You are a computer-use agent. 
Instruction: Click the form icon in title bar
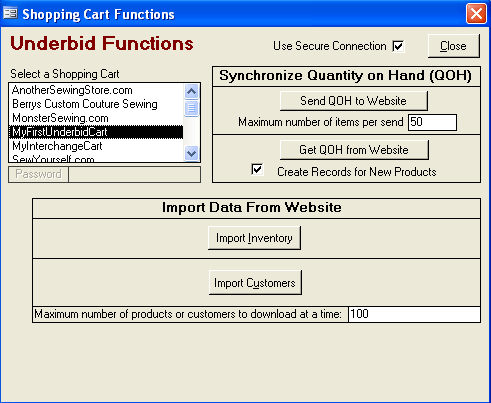(x=10, y=13)
